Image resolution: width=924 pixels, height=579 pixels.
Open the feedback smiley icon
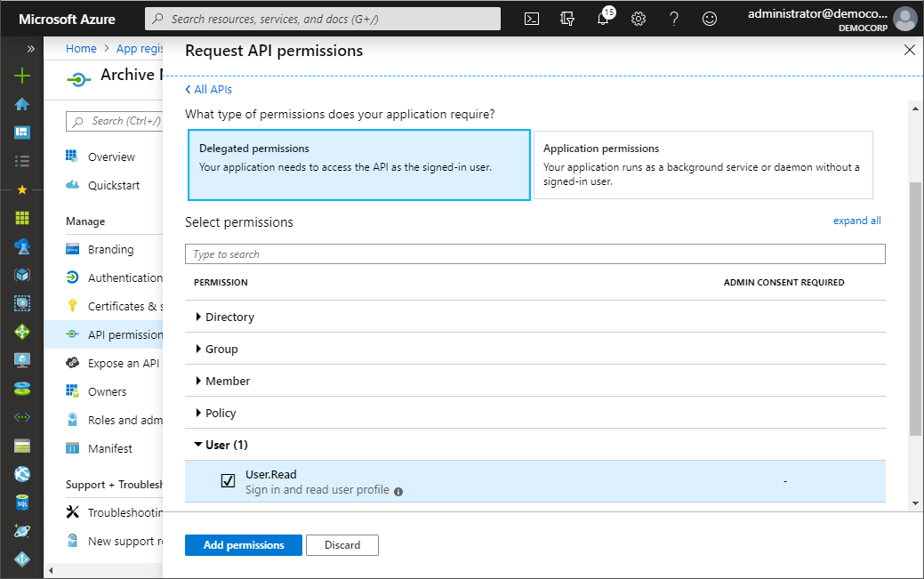(710, 19)
